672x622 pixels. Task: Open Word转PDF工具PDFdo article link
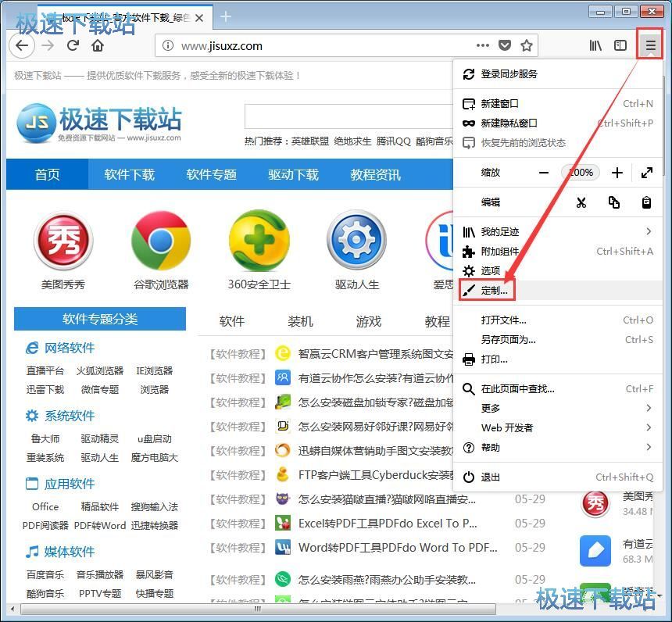(x=398, y=548)
